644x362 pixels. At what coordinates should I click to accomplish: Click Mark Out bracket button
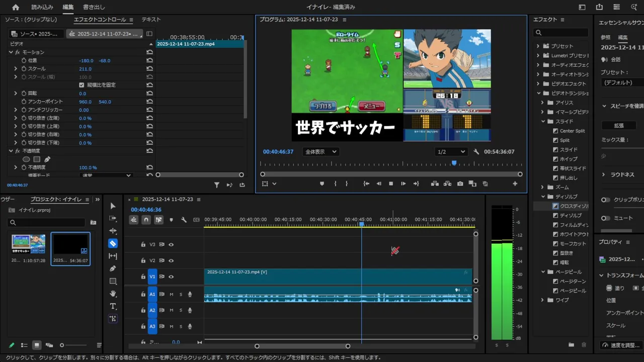(x=347, y=184)
